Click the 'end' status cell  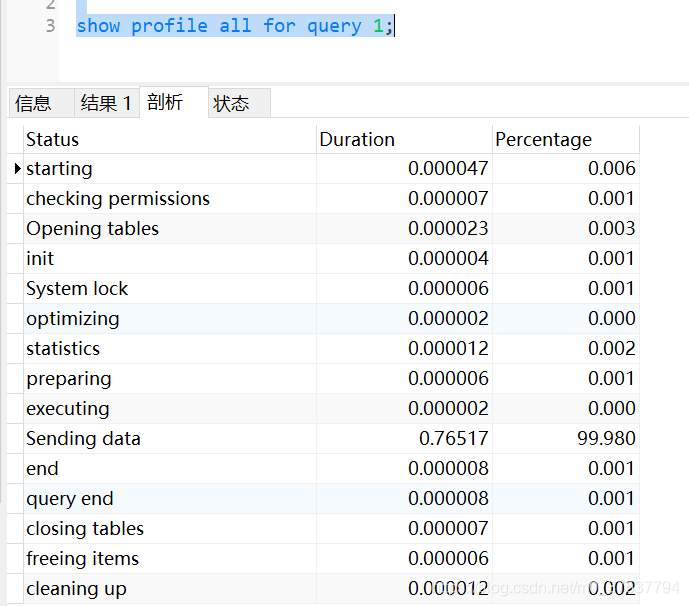point(170,468)
